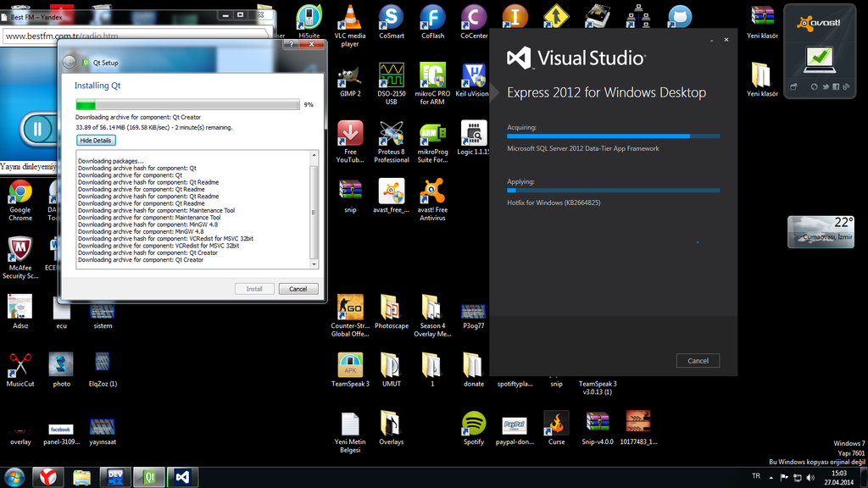The height and width of the screenshot is (488, 868).
Task: Click the Qt Setup back arrow
Action: (x=70, y=63)
